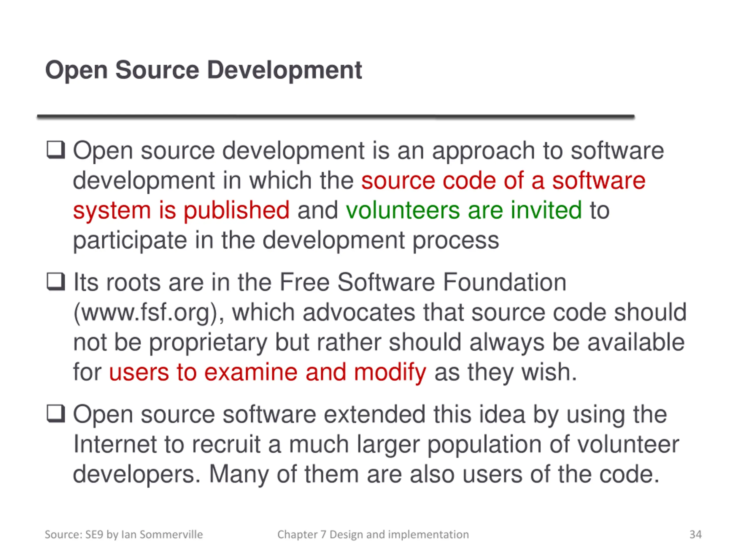Click the line 'participate in the development process'
Image resolution: width=747 pixels, height=560 pixels.
tap(286, 241)
